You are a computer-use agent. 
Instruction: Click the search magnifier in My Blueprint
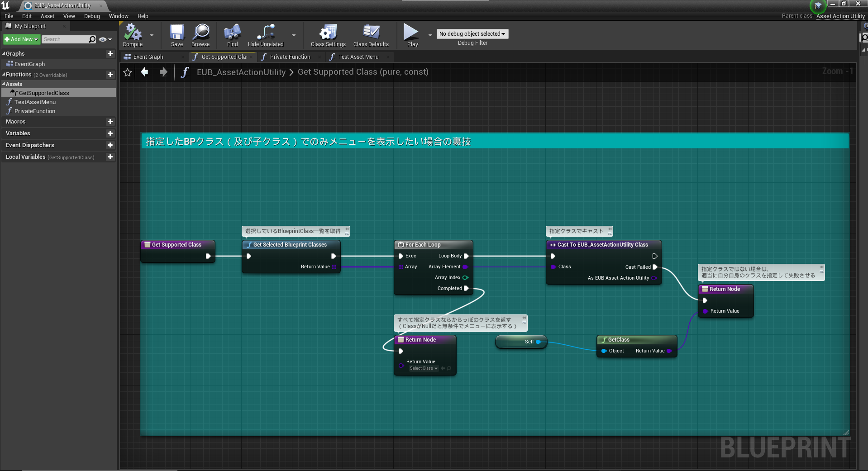(x=92, y=39)
